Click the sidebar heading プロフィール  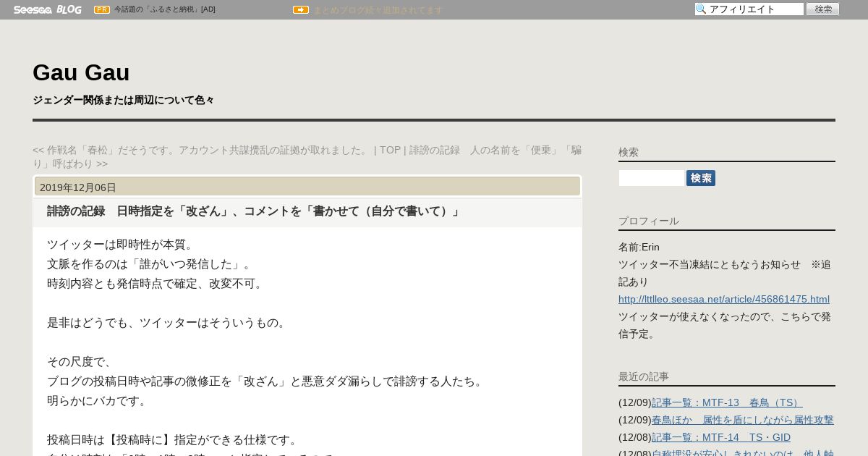(x=649, y=221)
